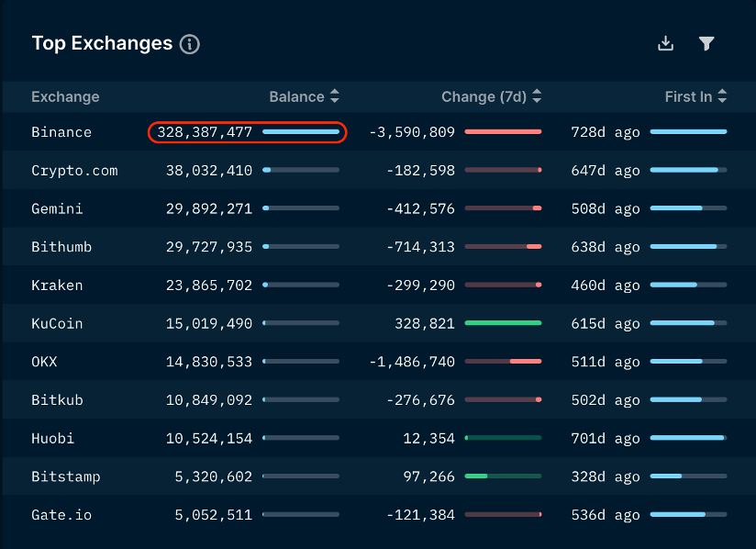Click Binance first in 728d ago

point(606,132)
